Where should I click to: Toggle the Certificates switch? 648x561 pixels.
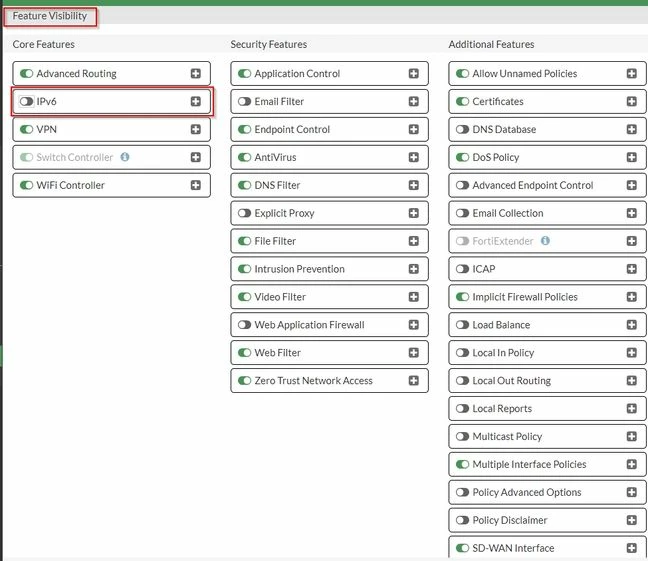pyautogui.click(x=462, y=101)
